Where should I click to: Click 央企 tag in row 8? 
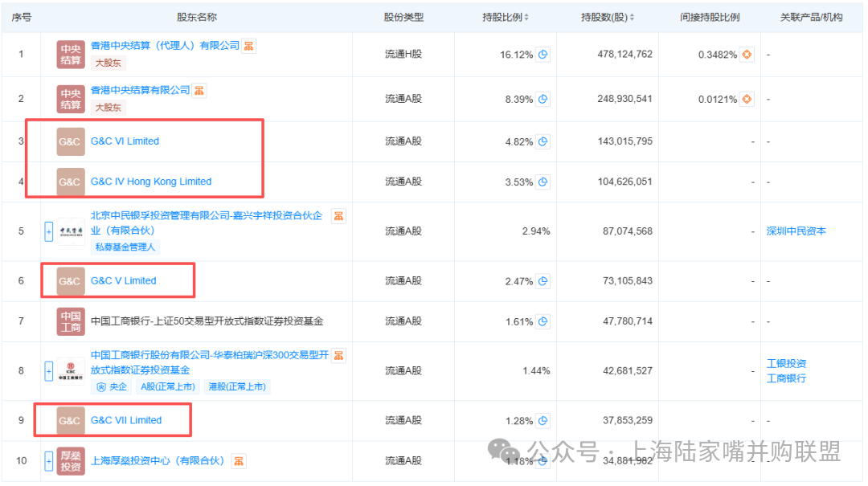[x=112, y=387]
